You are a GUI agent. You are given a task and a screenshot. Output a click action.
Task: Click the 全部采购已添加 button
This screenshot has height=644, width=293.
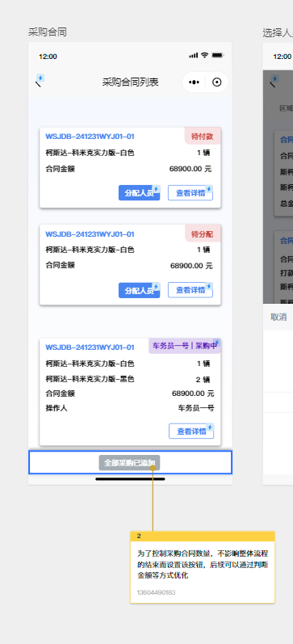pyautogui.click(x=129, y=463)
